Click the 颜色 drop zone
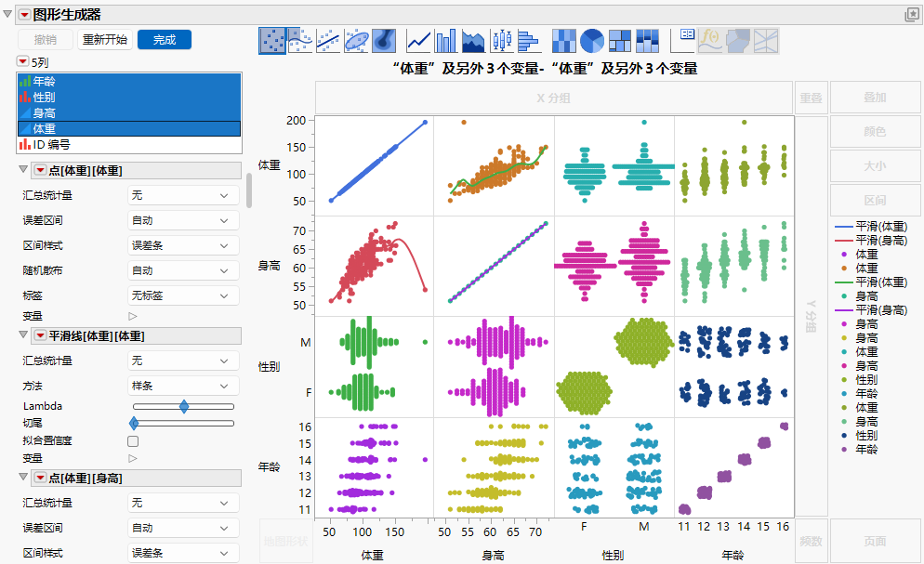The height and width of the screenshot is (564, 924). coord(875,131)
